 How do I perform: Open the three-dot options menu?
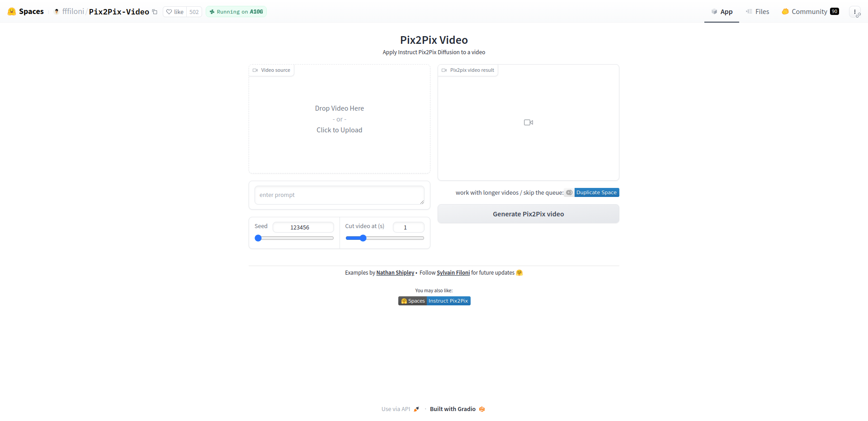pyautogui.click(x=855, y=12)
